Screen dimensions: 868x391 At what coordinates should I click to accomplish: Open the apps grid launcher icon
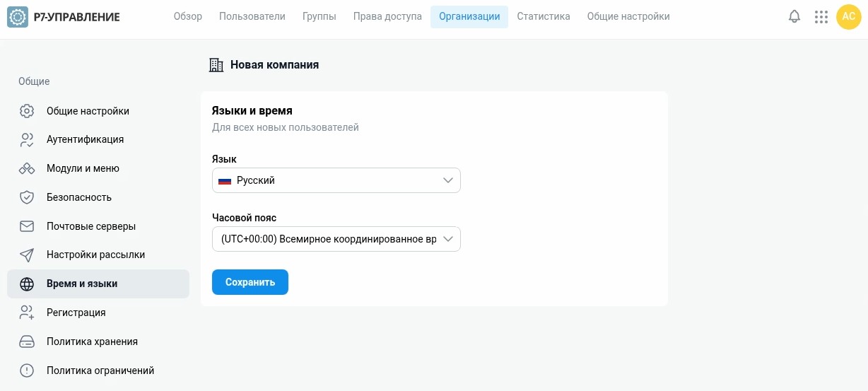click(821, 17)
